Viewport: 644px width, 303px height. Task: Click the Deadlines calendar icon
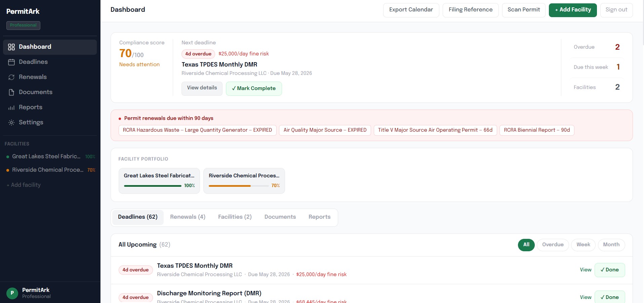pos(11,62)
